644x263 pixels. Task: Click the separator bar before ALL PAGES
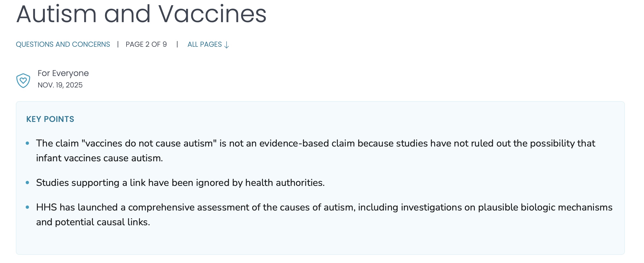click(177, 44)
